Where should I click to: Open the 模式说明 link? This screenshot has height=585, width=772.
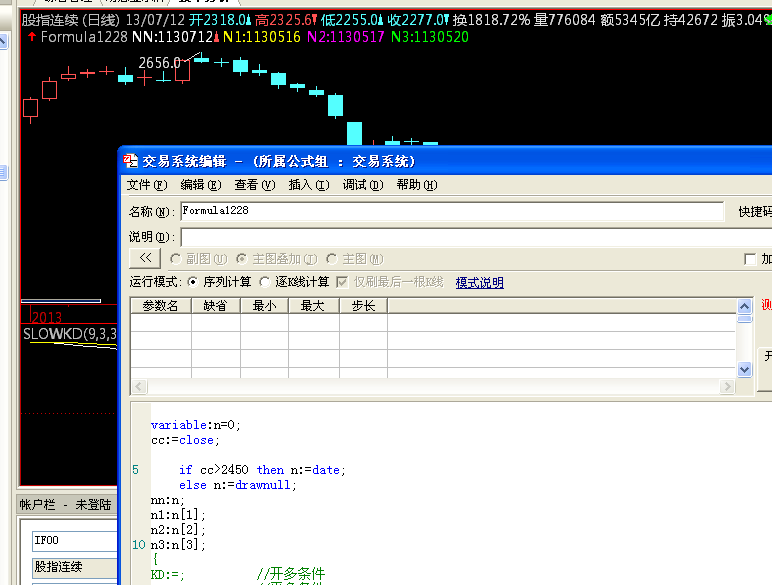[480, 283]
